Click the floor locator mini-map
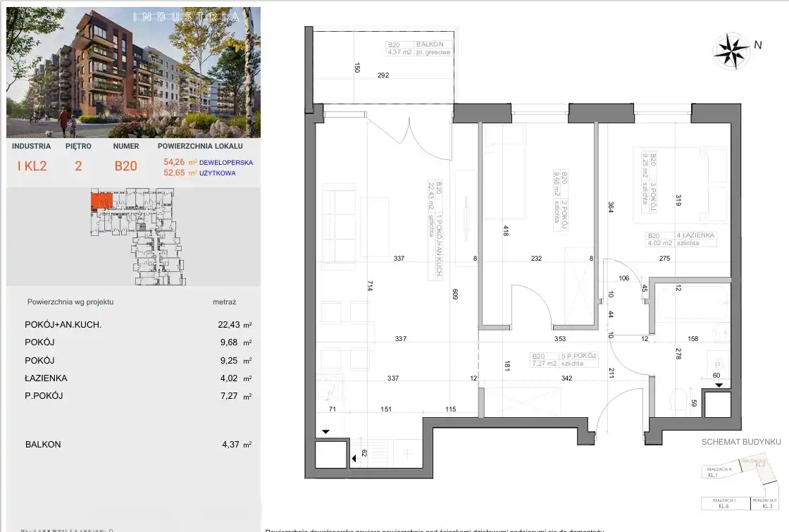789x532 pixels. point(134,236)
